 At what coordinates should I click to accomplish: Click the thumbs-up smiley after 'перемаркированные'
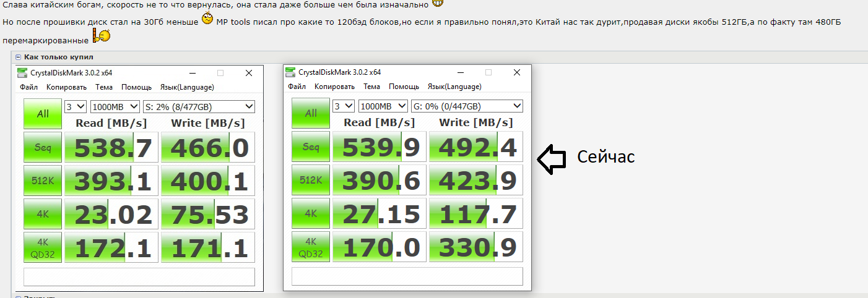pyautogui.click(x=102, y=36)
